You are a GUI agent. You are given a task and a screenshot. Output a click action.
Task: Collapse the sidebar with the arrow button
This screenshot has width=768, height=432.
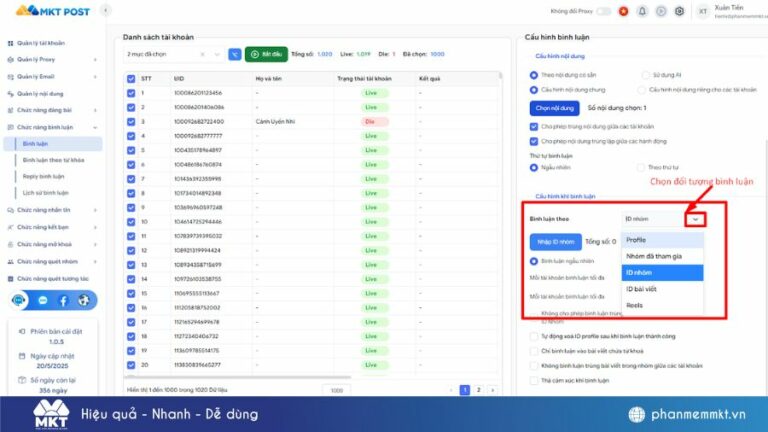106,10
